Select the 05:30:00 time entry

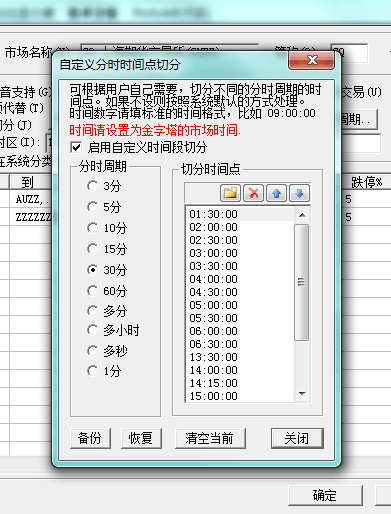coord(240,318)
